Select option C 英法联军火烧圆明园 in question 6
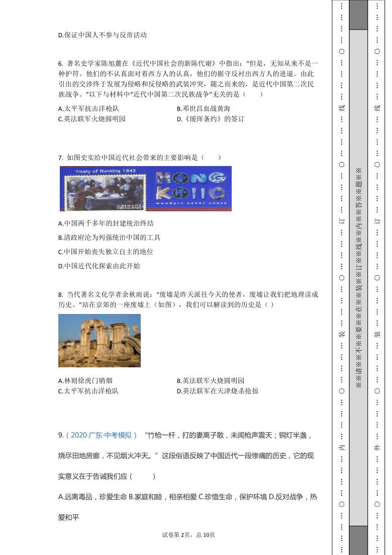Viewport: 392px width, 555px height. (91, 119)
